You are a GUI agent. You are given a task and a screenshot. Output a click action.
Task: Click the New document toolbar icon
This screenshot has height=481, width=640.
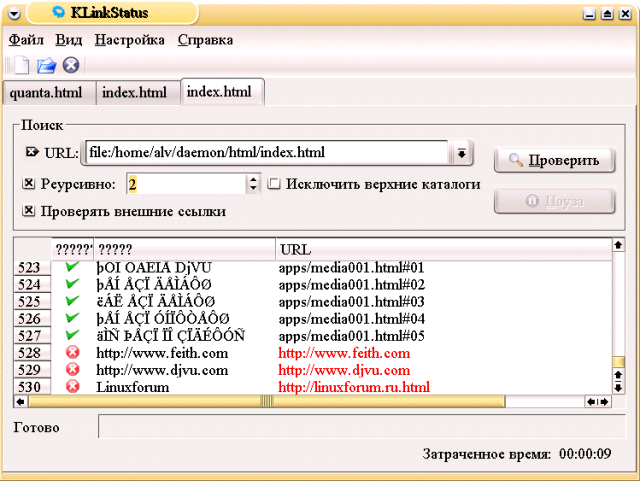pos(20,66)
